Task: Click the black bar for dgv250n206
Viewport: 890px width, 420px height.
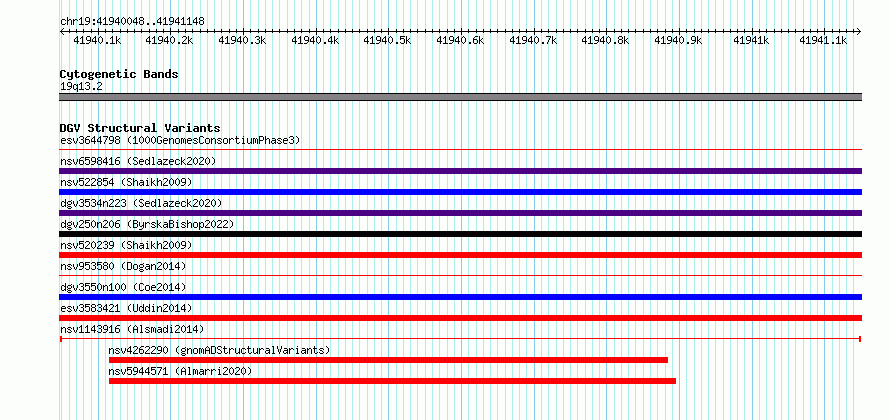Action: pyautogui.click(x=460, y=234)
